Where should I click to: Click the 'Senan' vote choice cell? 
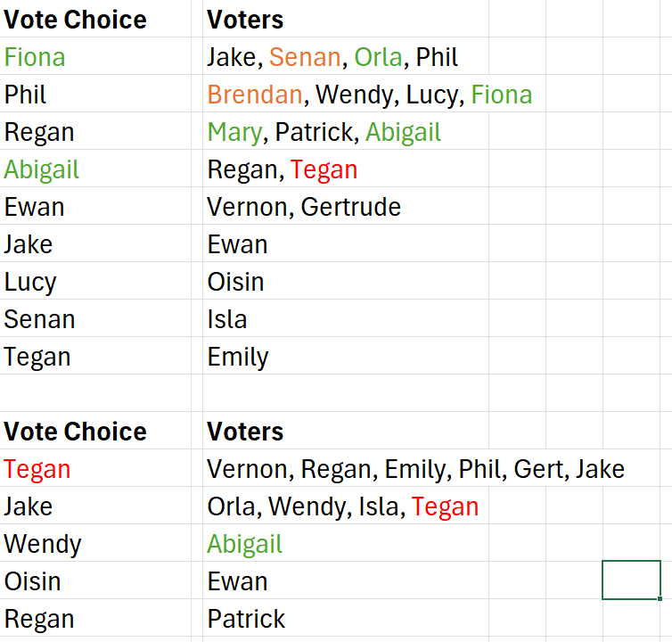[95, 318]
